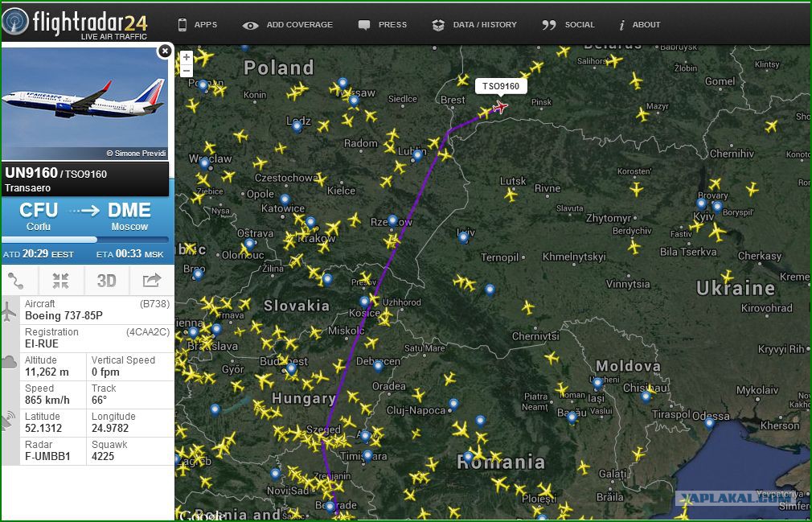Click the TSO9160 callsign label on map
The width and height of the screenshot is (812, 522).
coord(501,86)
